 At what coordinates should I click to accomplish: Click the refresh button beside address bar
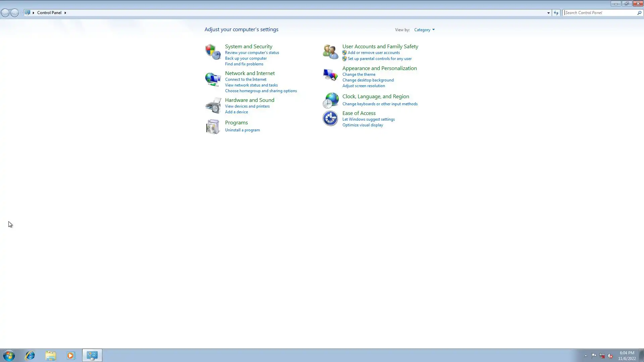coord(556,13)
